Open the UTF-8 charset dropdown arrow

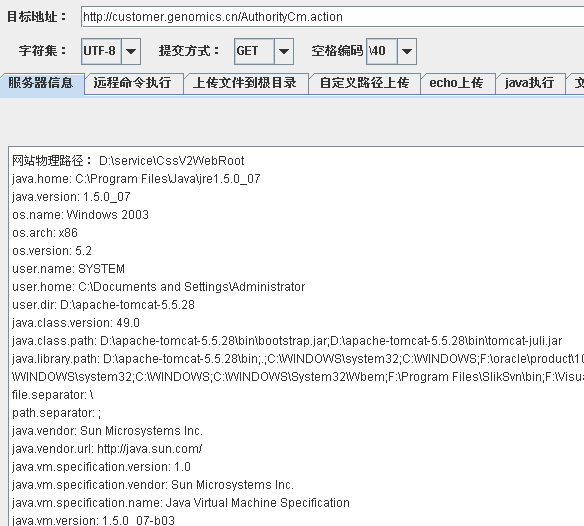pyautogui.click(x=131, y=51)
